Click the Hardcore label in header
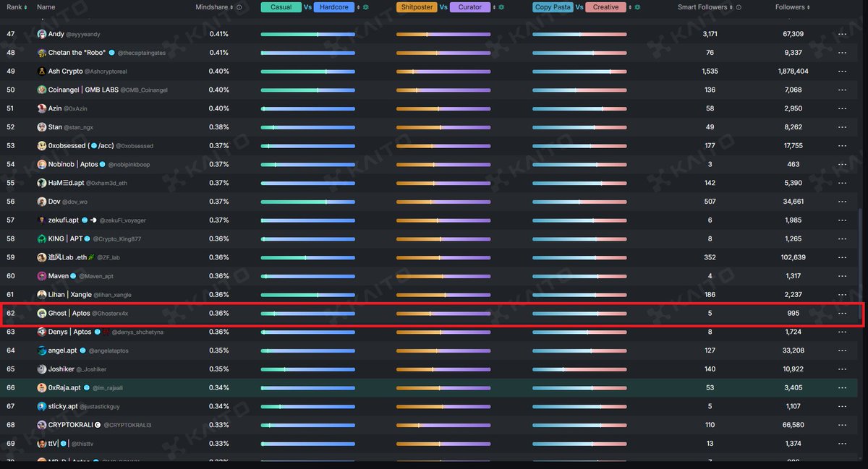This screenshot has height=469, width=868. 334,7
